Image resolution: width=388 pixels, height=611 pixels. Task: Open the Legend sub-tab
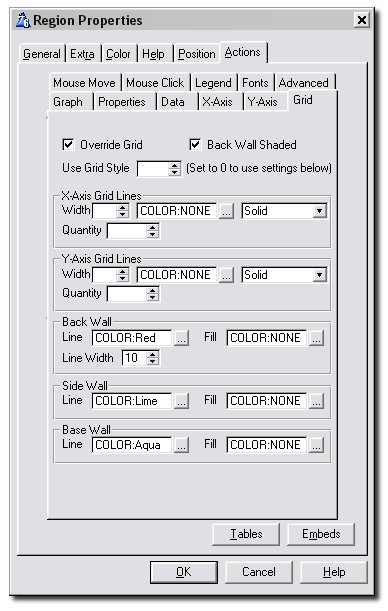(213, 83)
